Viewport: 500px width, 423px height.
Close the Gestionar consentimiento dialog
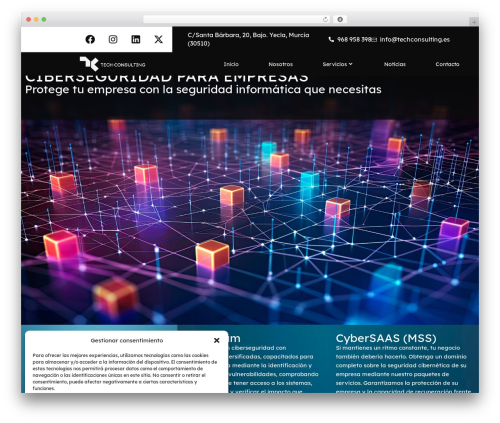point(217,340)
